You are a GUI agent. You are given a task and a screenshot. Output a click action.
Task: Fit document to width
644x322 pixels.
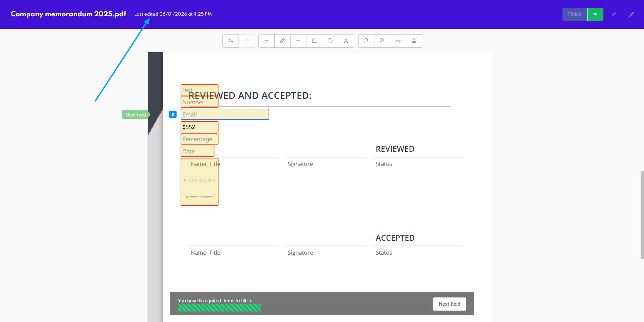(398, 41)
